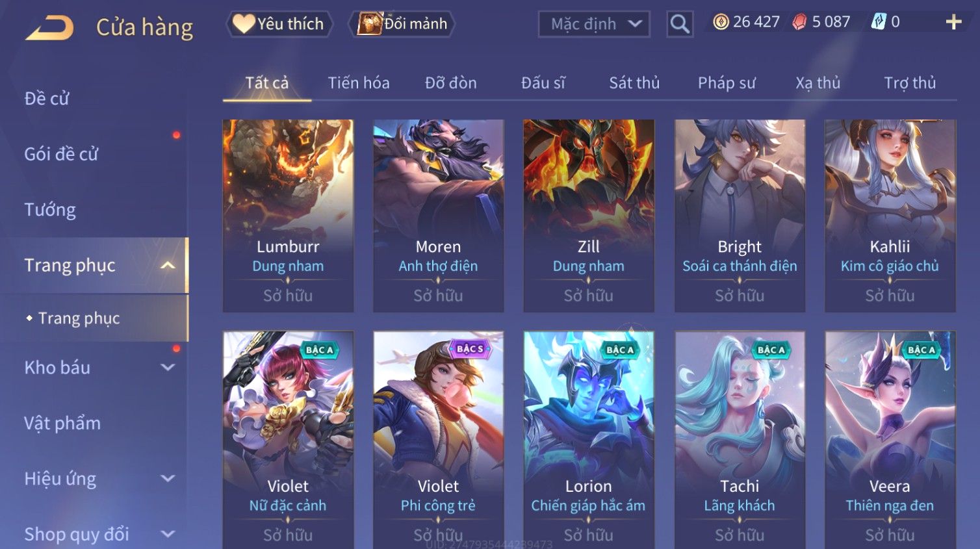Click the gold coin balance icon
The height and width of the screenshot is (549, 980).
pos(721,22)
